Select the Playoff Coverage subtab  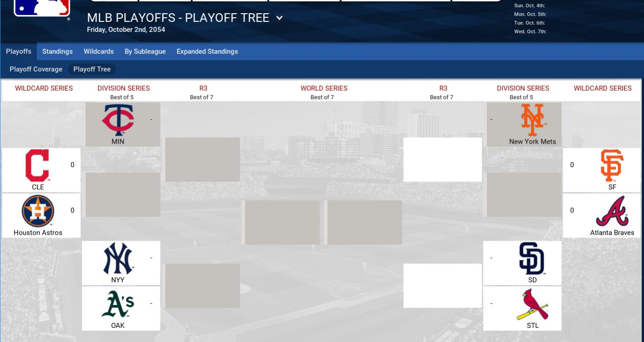click(36, 69)
